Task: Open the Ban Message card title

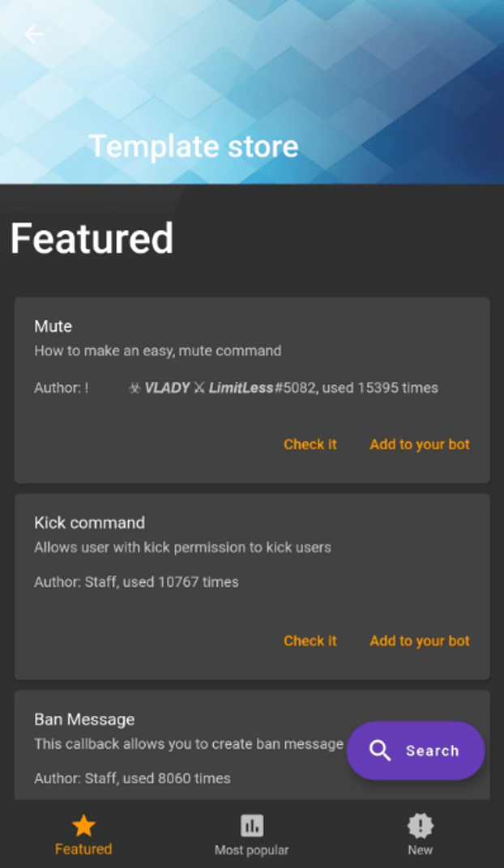Action: point(85,719)
